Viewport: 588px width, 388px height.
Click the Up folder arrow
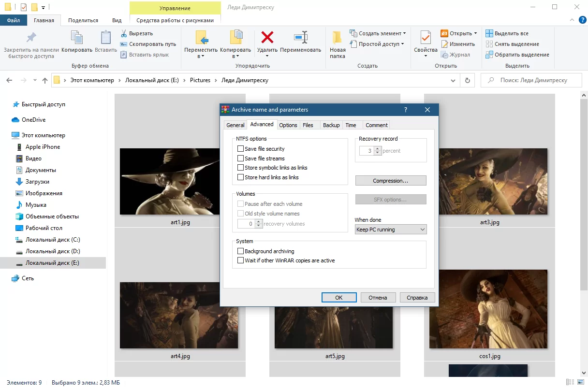pos(45,80)
